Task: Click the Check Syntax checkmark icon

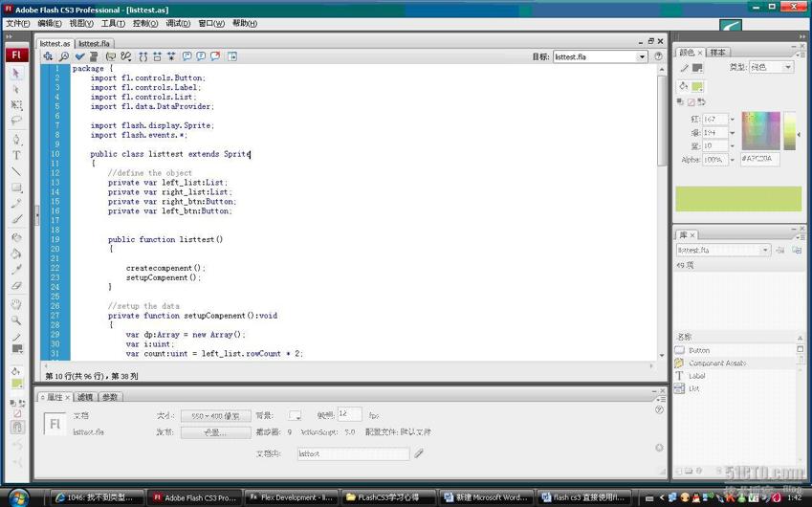Action: click(80, 56)
